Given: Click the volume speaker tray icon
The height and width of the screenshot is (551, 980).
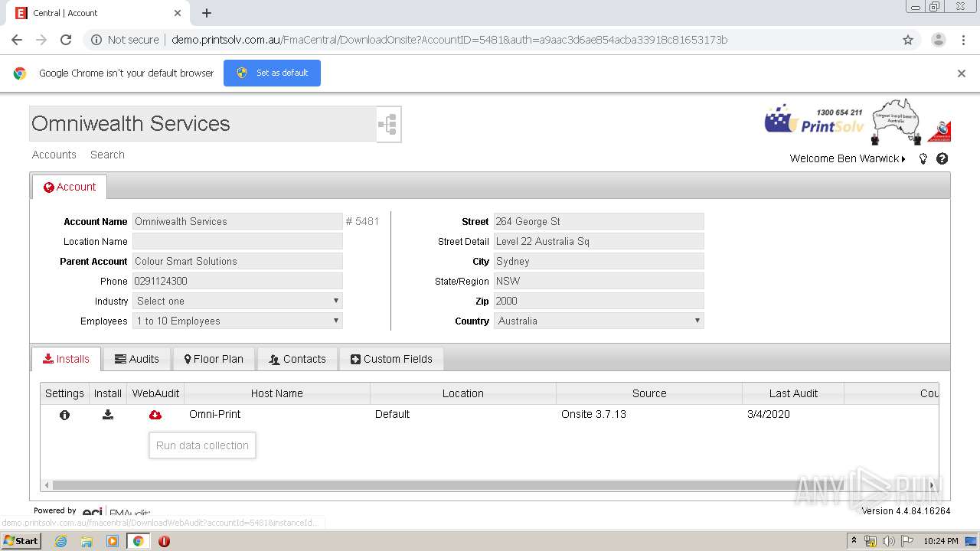Looking at the screenshot, I should (888, 541).
